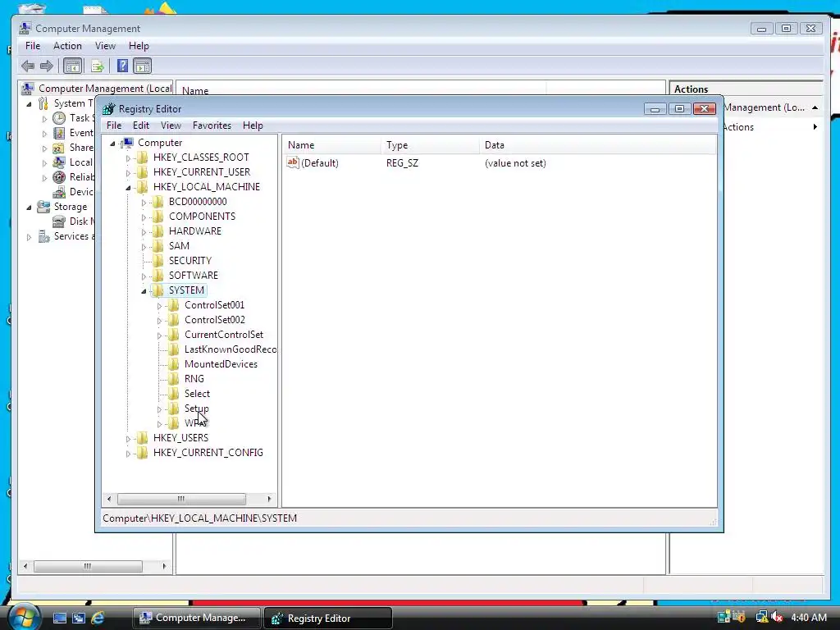Viewport: 840px width, 630px height.
Task: Click the Services and Applications icon
Action: pos(43,236)
